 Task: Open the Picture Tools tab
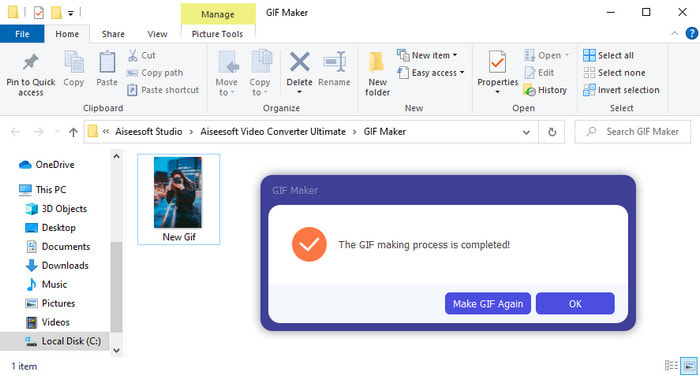click(x=217, y=34)
